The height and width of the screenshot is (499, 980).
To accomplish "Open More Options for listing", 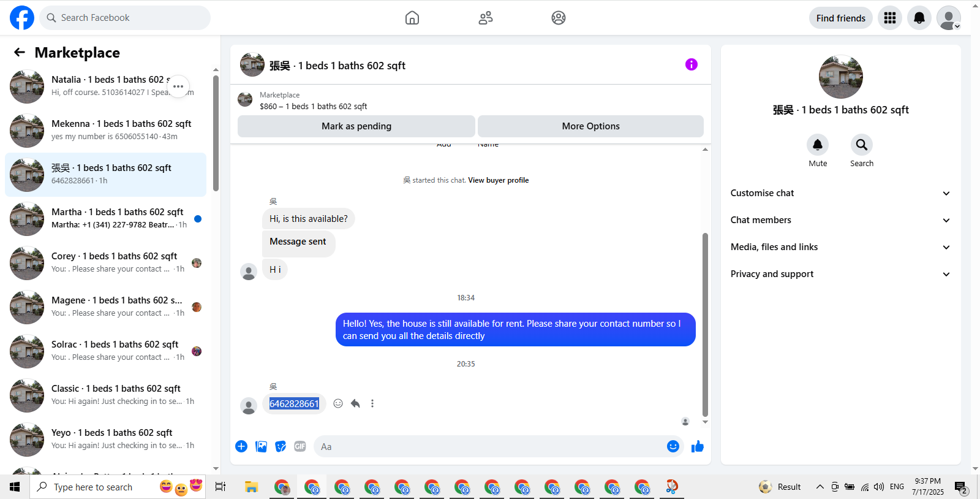I will (591, 126).
